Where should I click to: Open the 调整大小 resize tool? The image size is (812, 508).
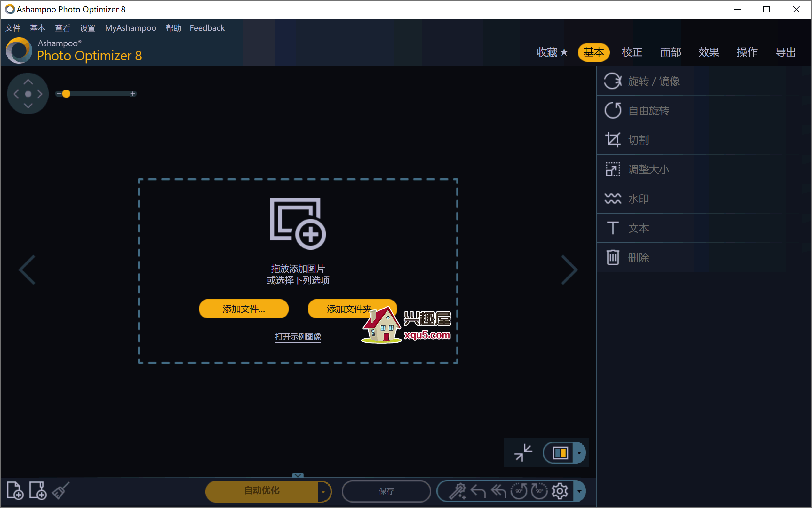(x=704, y=169)
